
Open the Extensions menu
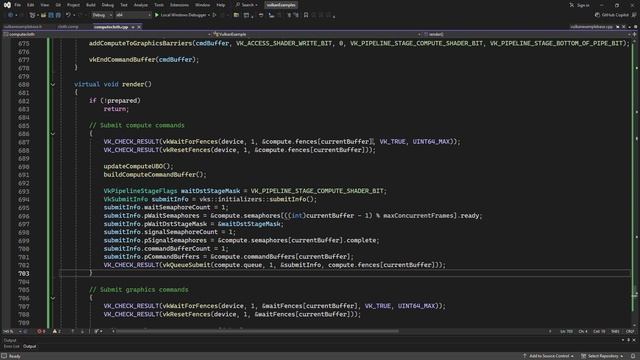[x=179, y=5]
